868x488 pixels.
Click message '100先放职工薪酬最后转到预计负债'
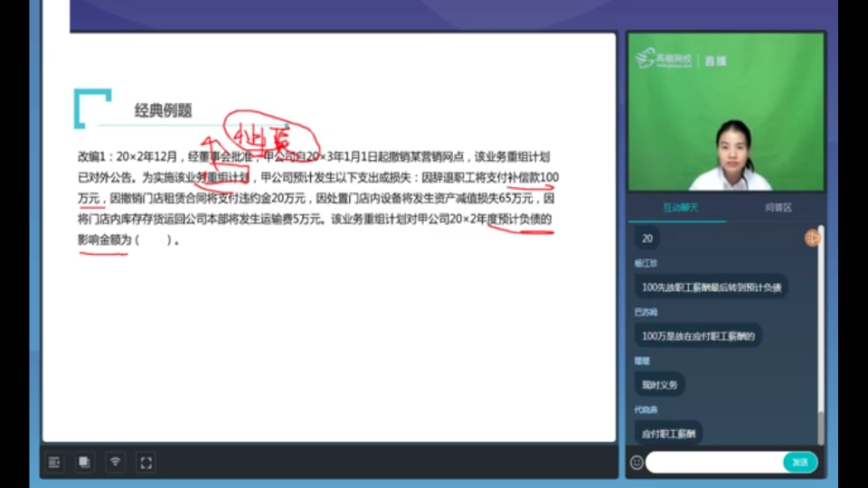pyautogui.click(x=712, y=287)
